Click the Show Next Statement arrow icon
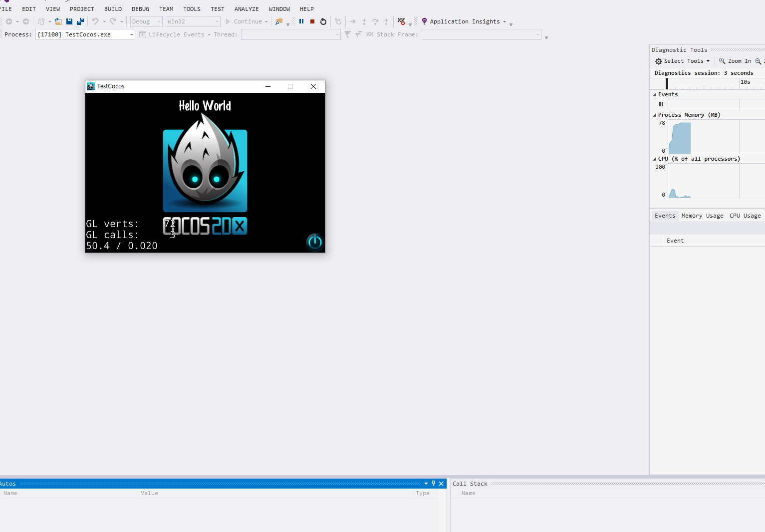Viewport: 765px width, 532px height. (x=353, y=21)
